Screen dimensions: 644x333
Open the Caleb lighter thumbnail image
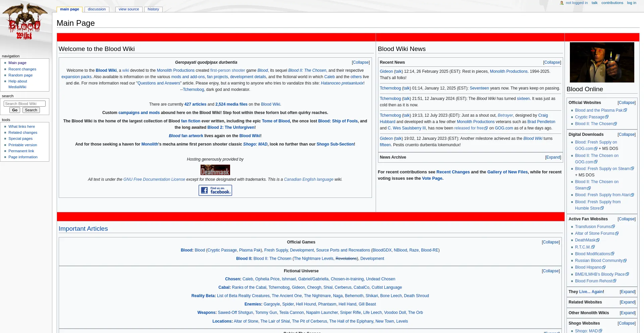point(602,62)
